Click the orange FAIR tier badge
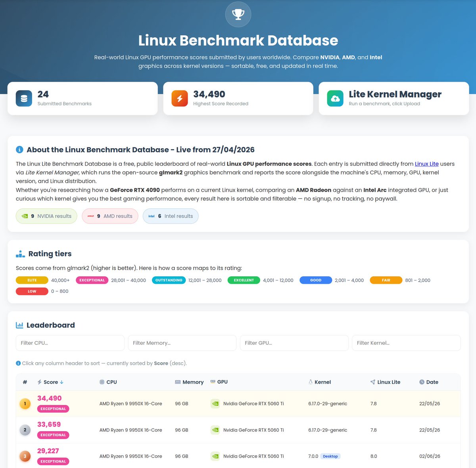The width and height of the screenshot is (476, 468). coord(386,280)
